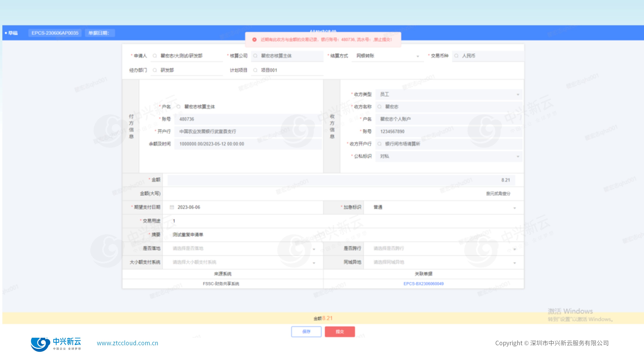This screenshot has width=644, height=362.
Task: Click the search icon in 收方开户行 field
Action: tap(380, 144)
